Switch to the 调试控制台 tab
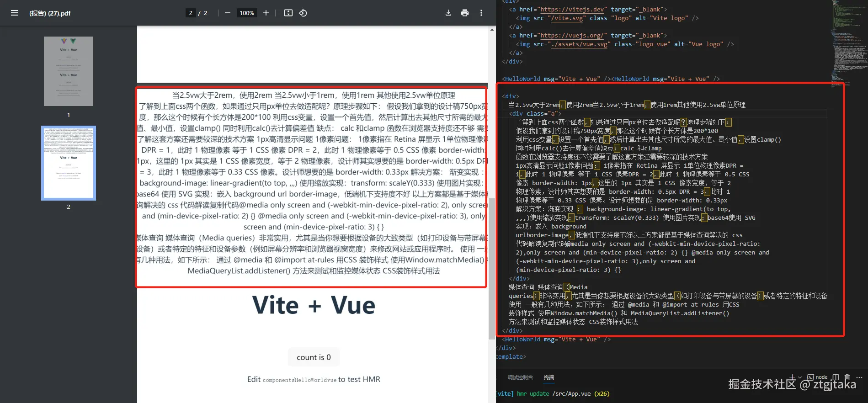 (520, 377)
